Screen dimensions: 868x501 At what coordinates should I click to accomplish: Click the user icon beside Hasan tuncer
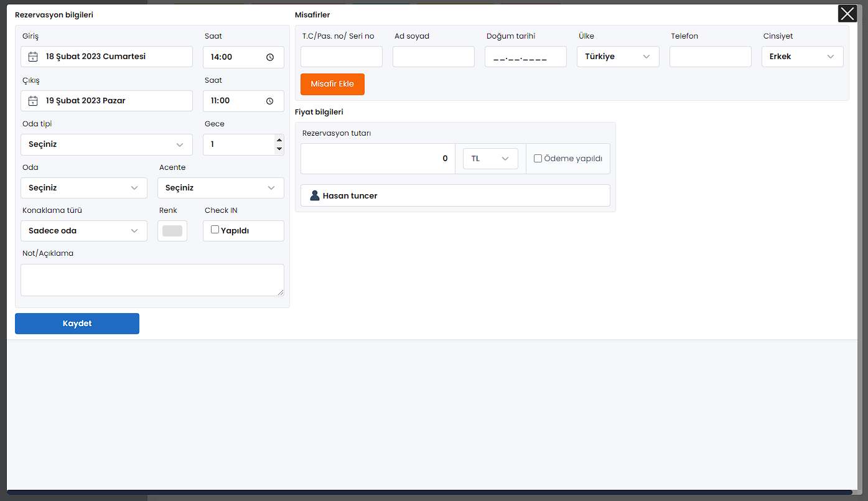[315, 195]
